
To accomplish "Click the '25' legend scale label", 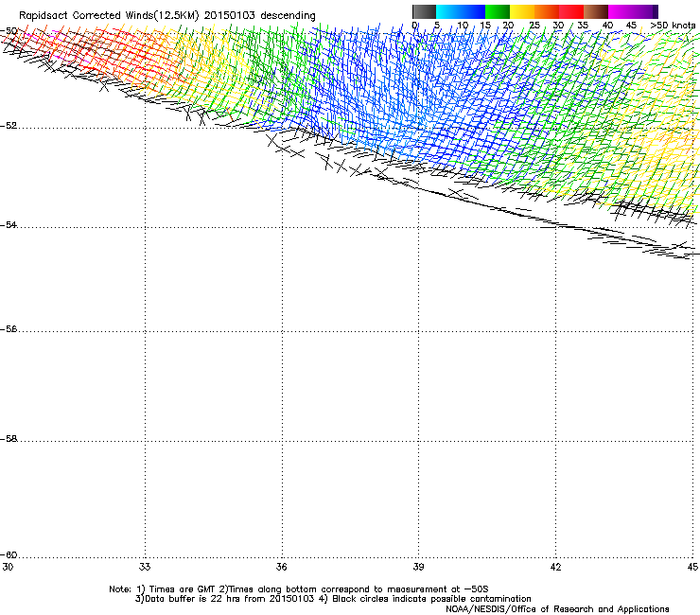I will point(534,26).
